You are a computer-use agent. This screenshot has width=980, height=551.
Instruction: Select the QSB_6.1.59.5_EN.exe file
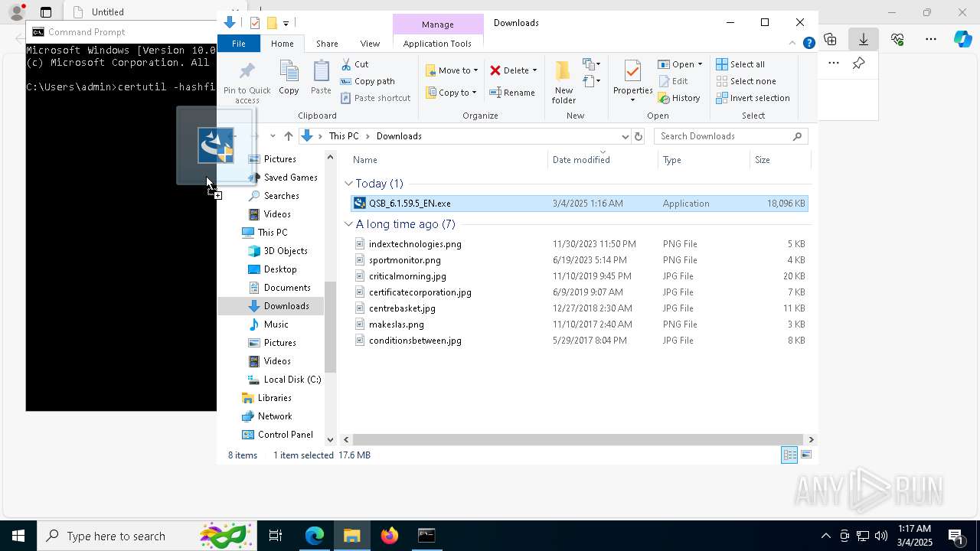pyautogui.click(x=580, y=204)
